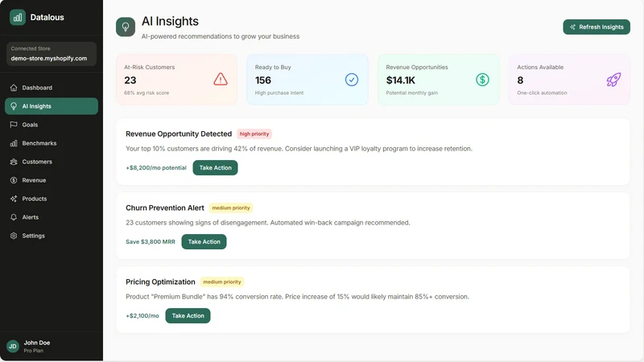The height and width of the screenshot is (362, 644).
Task: Open the Dashboard menu item
Action: [x=52, y=88]
